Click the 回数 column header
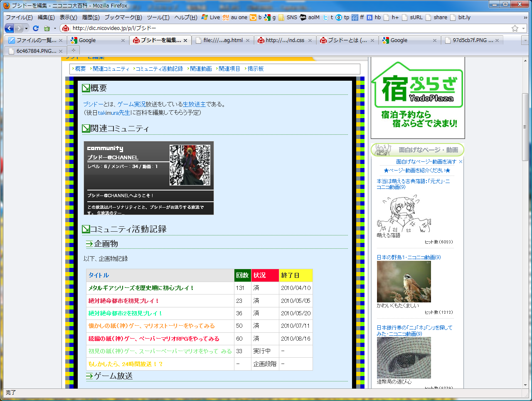Image resolution: width=532 pixels, height=401 pixels. [x=242, y=275]
